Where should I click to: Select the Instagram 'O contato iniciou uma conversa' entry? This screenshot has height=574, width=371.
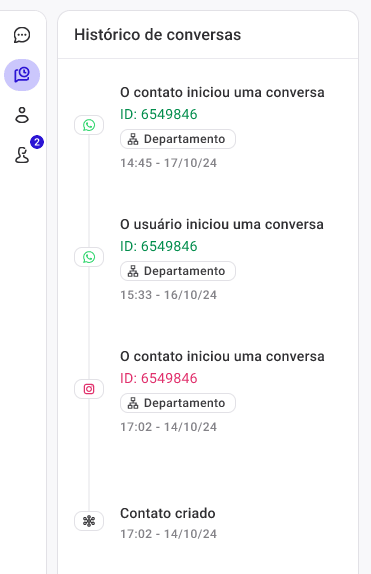(x=222, y=356)
